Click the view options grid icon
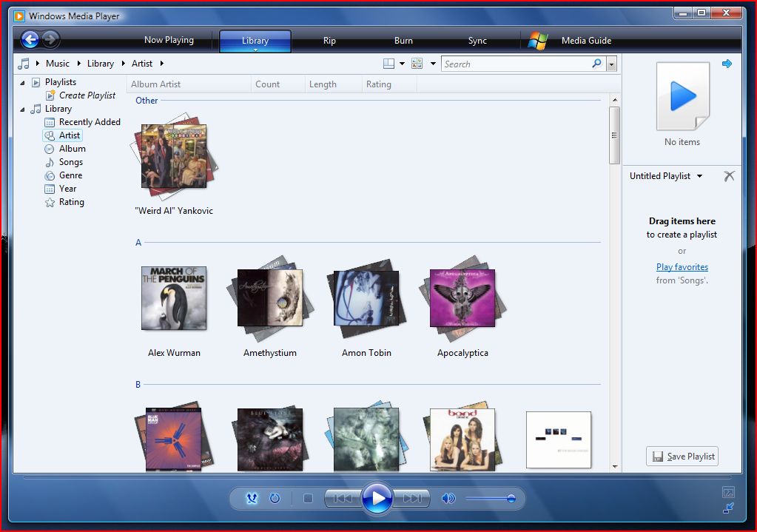The width and height of the screenshot is (757, 532). point(417,64)
